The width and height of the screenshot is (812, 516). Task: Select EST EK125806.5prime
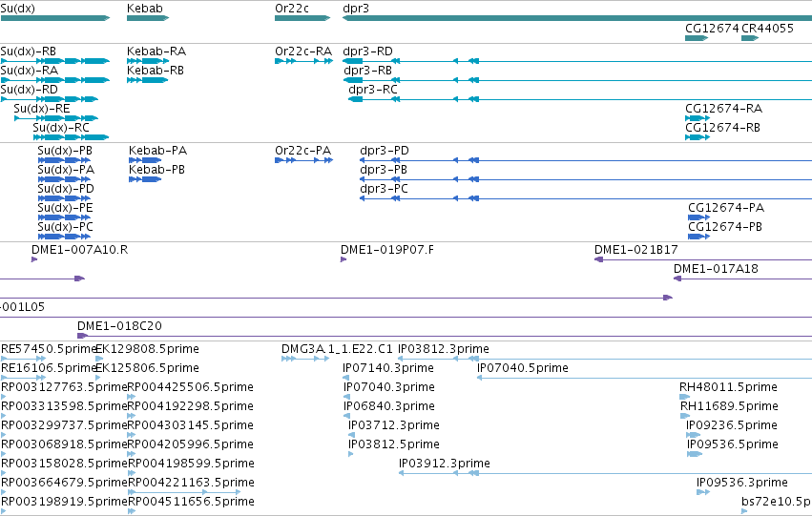(x=99, y=378)
